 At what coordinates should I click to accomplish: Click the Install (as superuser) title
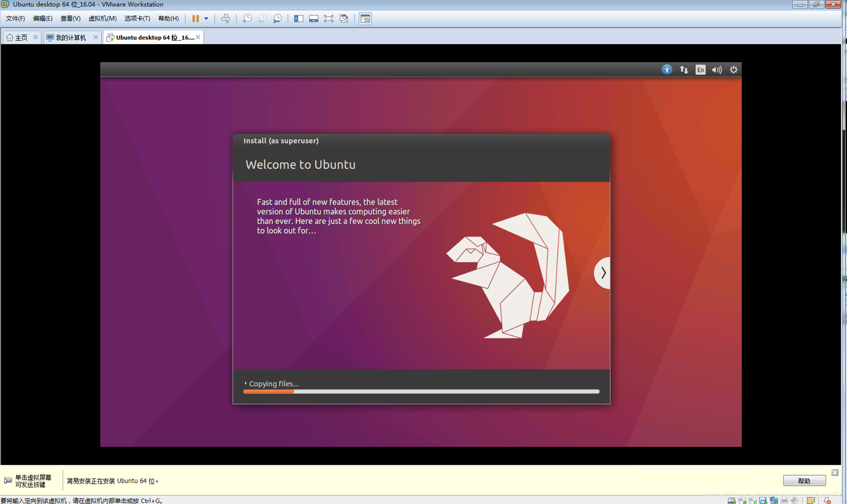coord(281,141)
